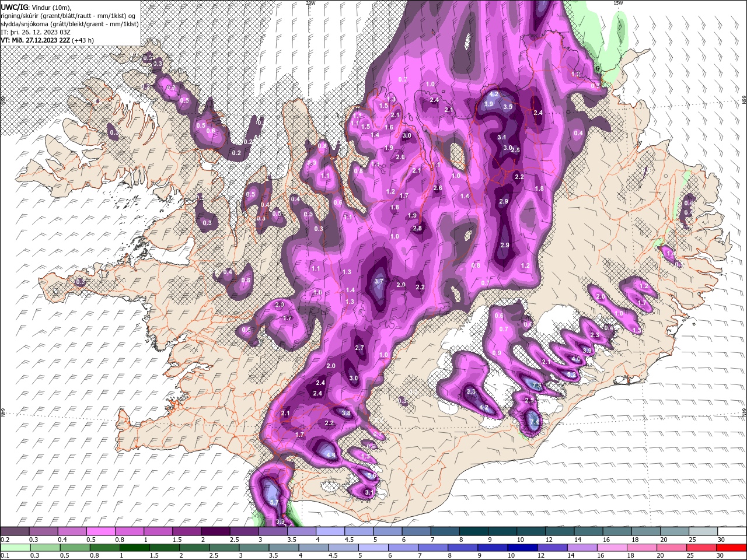
Task: Click the 'slydda/snjókoma' legend description line
Action: 69,24
